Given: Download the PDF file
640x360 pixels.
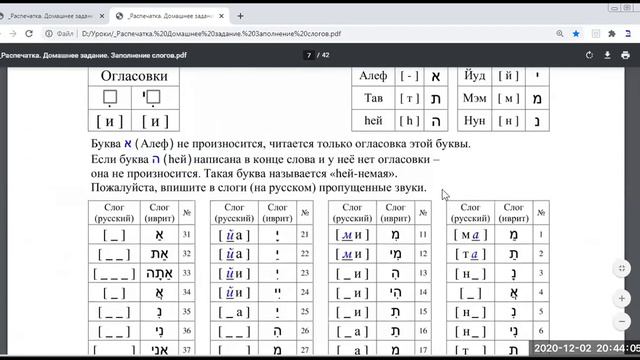Looking at the screenshot, I should [x=607, y=55].
